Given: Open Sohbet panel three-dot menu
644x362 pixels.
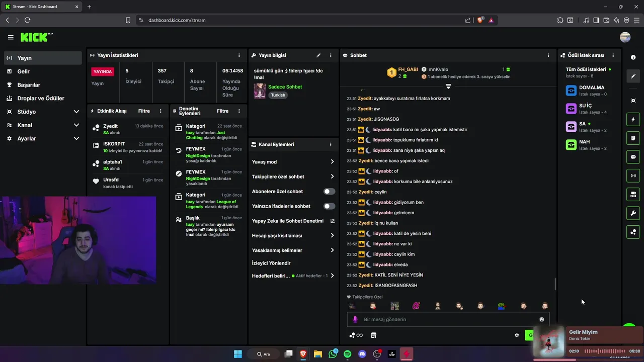Looking at the screenshot, I should pos(548,55).
